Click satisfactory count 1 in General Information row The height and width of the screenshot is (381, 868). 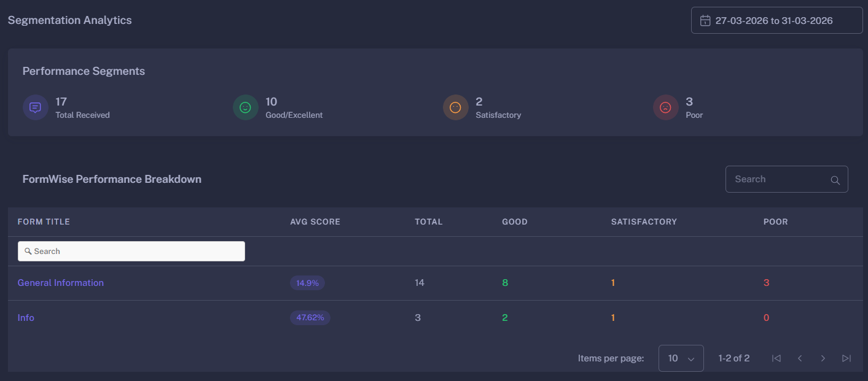tap(613, 283)
